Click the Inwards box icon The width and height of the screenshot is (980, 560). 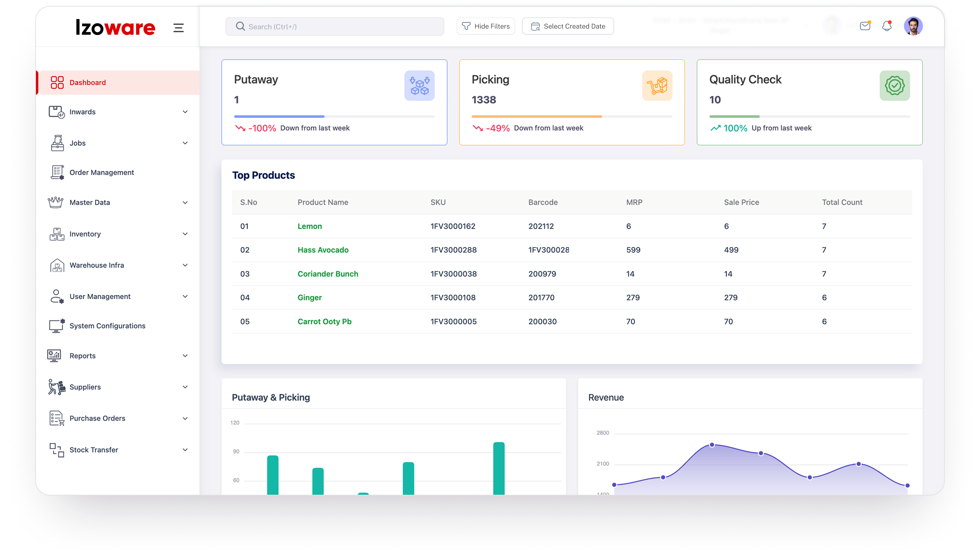[56, 112]
